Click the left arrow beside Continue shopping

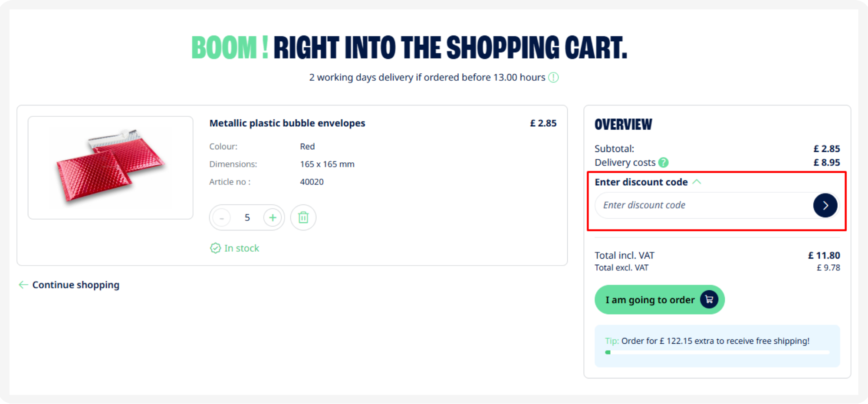pos(23,285)
